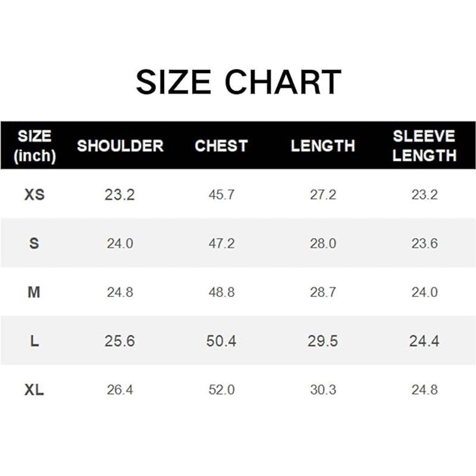
Task: Select the SHOULDER column header
Action: 120,146
